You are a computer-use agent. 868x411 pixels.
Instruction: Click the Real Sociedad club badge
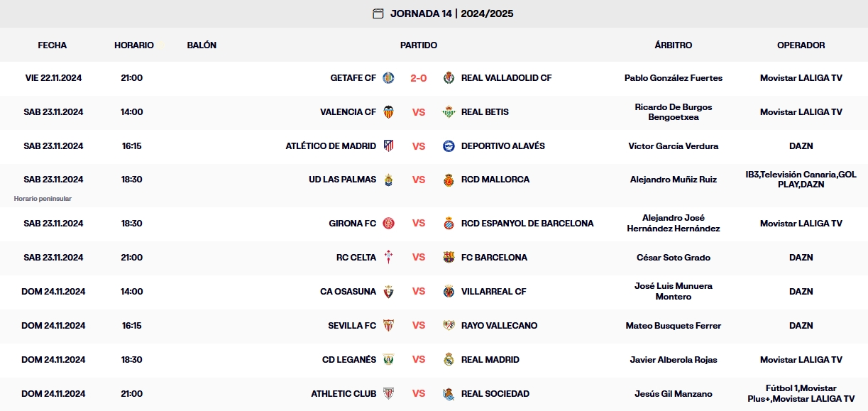pyautogui.click(x=449, y=394)
